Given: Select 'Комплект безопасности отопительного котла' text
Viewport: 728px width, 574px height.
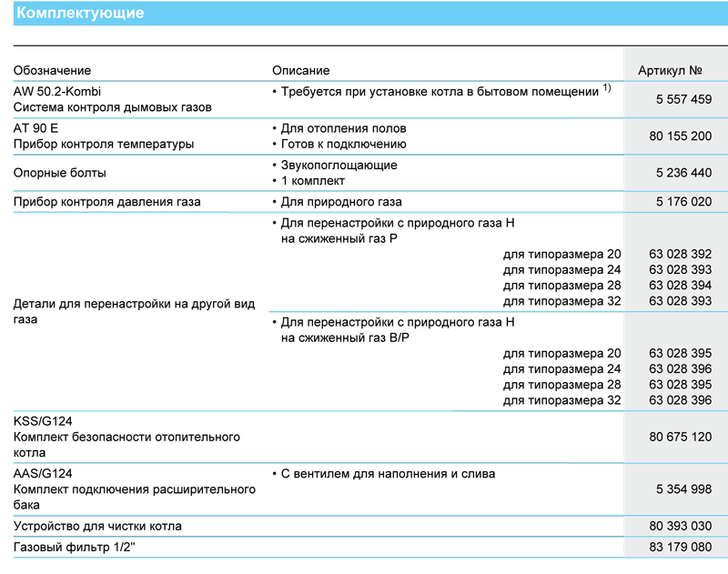Looking at the screenshot, I should coord(126,445).
